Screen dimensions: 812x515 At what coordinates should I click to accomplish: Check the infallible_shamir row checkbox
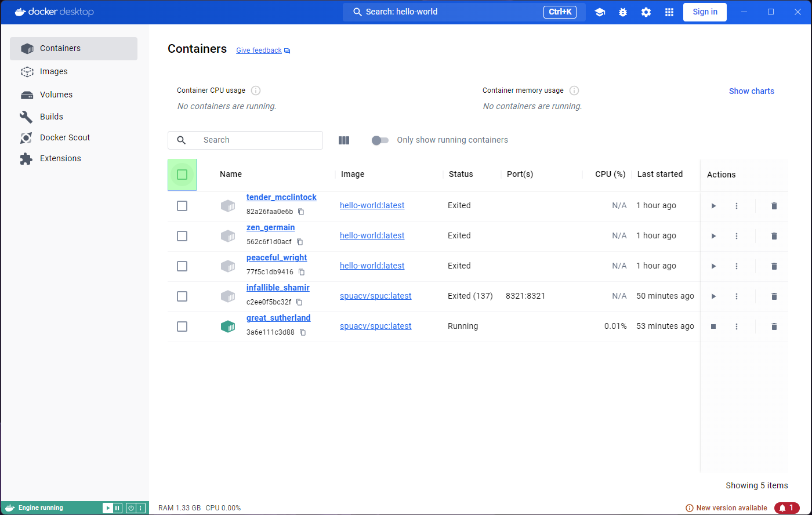pyautogui.click(x=182, y=296)
